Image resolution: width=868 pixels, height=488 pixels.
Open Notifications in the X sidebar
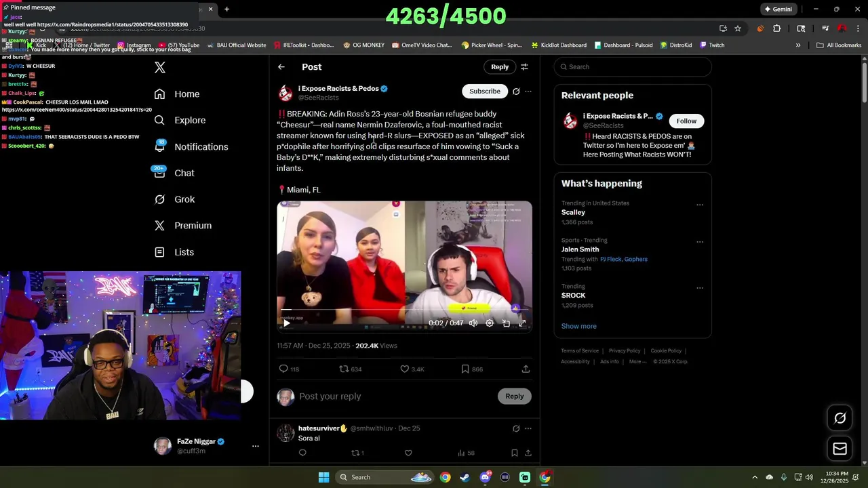click(x=191, y=146)
